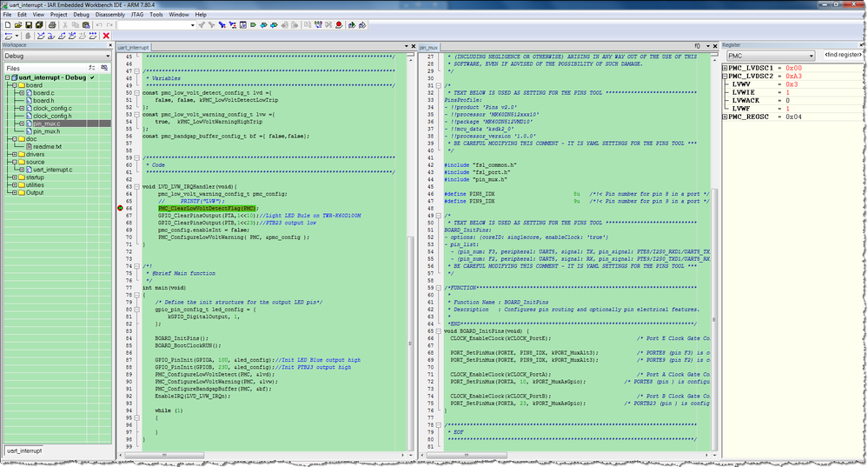Click the Download and Debug icon

(x=352, y=25)
